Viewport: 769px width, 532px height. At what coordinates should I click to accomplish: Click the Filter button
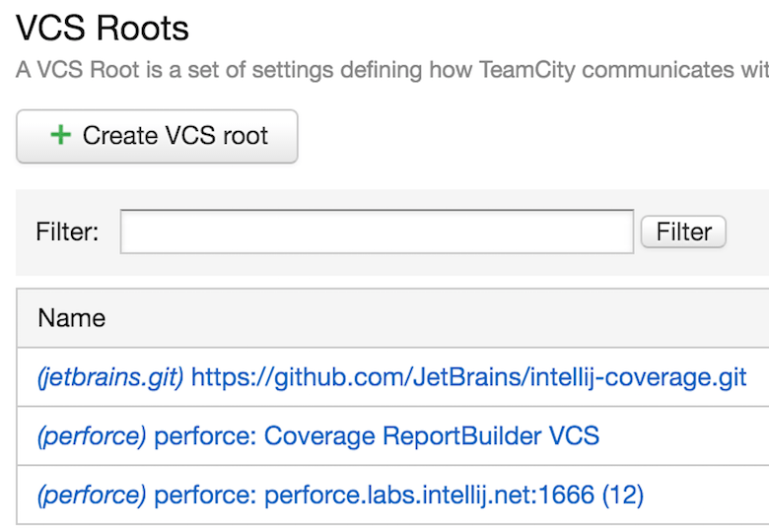point(683,232)
